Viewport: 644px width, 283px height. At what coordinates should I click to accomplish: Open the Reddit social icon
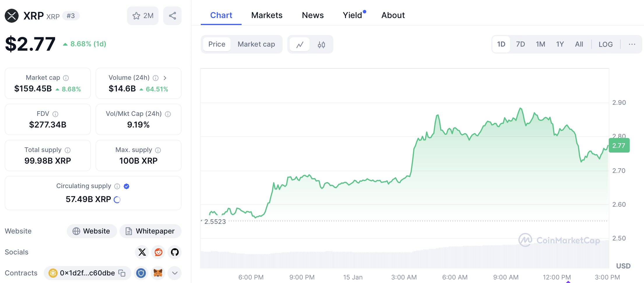[x=159, y=252]
